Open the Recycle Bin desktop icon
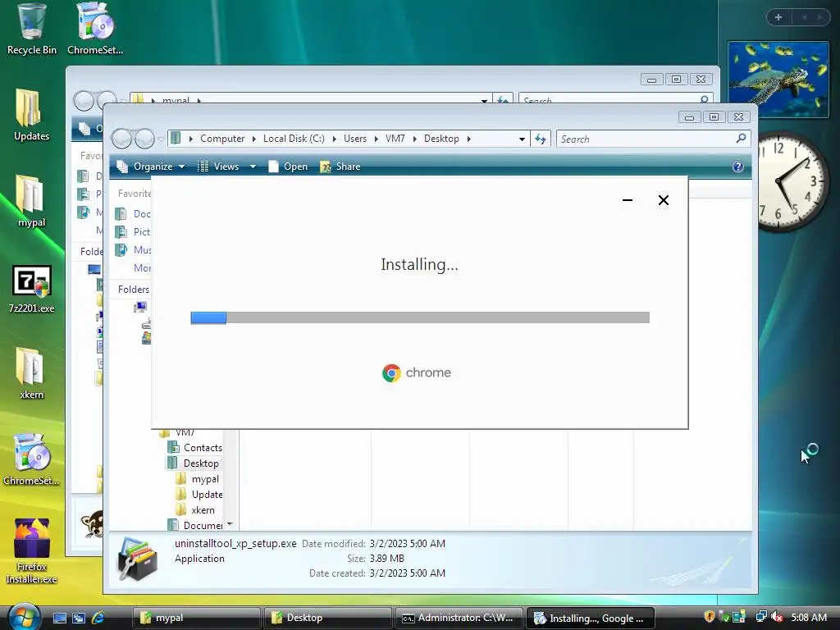This screenshot has width=840, height=630. 31,30
